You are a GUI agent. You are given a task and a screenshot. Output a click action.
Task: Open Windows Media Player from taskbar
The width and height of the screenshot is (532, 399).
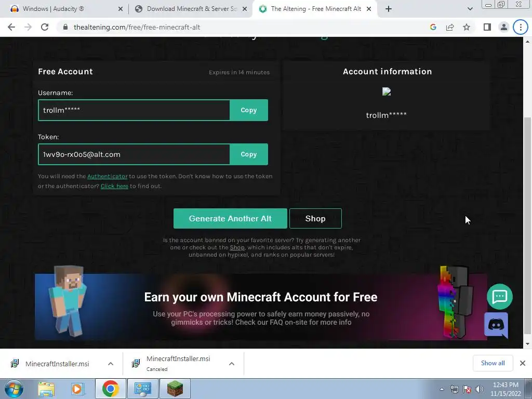[77, 389]
